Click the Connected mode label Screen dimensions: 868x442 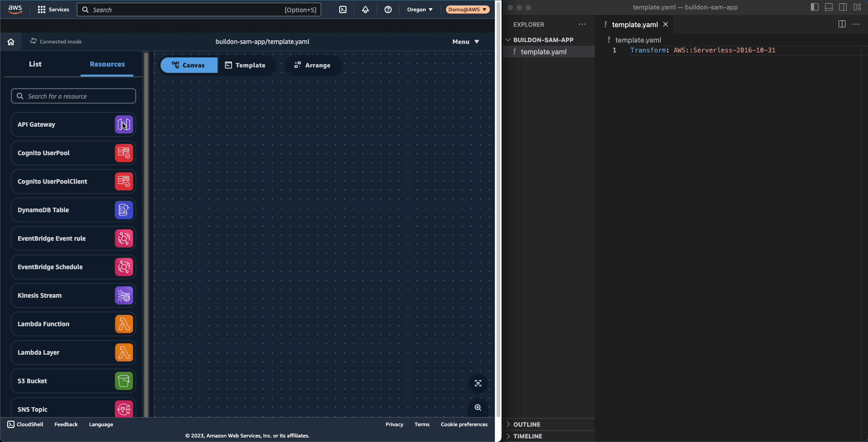tap(61, 42)
